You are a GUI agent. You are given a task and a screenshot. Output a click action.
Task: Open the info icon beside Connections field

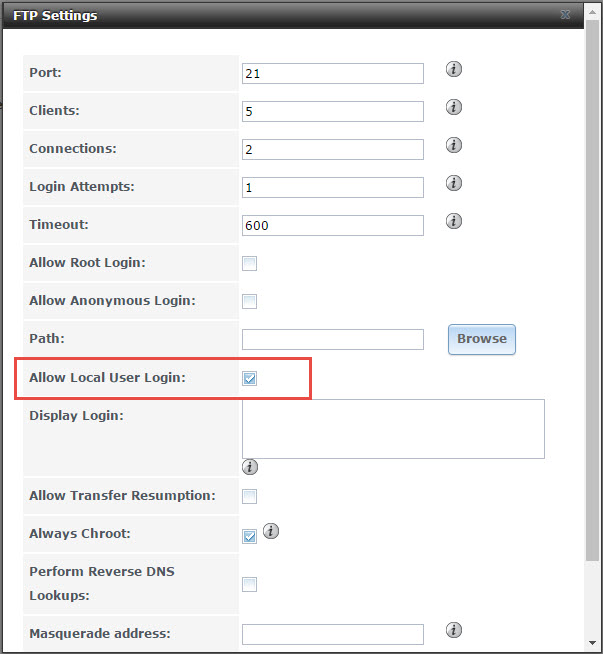(x=454, y=145)
